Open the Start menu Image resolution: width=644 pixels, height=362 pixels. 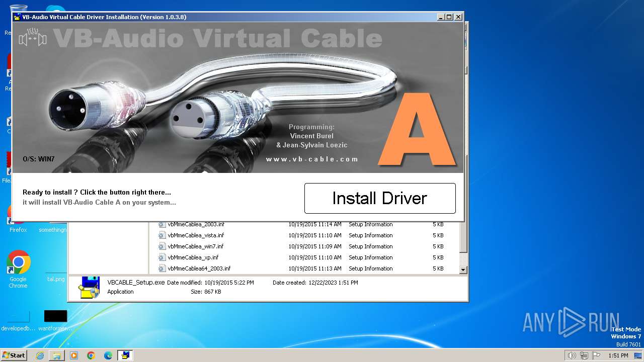tap(14, 355)
